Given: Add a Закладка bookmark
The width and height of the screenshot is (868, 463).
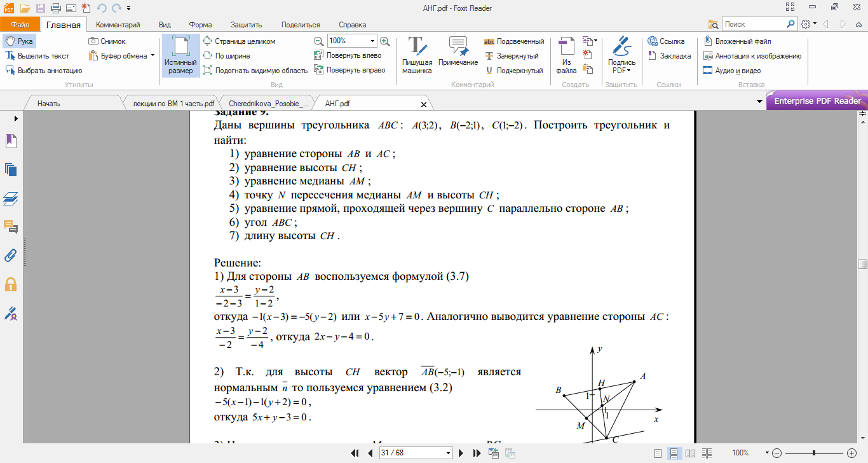Looking at the screenshot, I should pyautogui.click(x=669, y=56).
